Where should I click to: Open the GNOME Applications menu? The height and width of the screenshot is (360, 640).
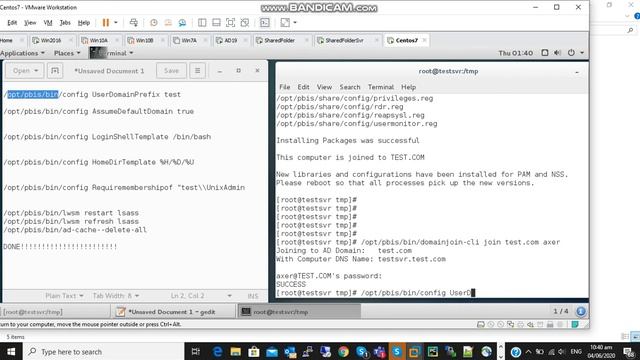point(22,53)
